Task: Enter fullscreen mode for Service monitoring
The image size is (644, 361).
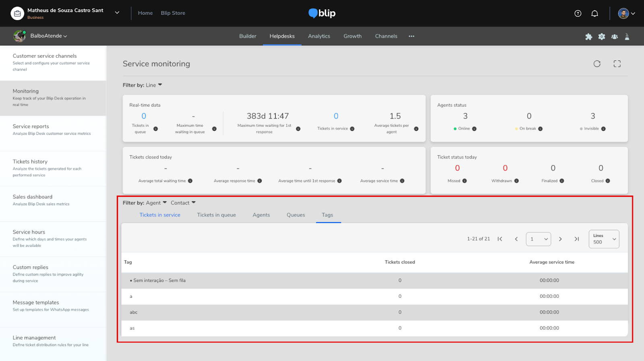Action: tap(617, 64)
